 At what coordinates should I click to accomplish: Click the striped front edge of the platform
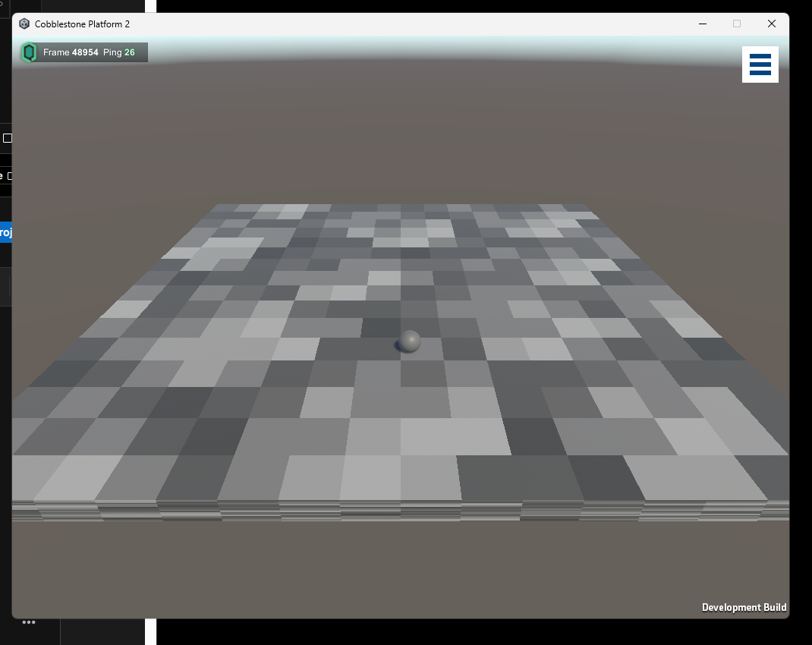pyautogui.click(x=400, y=511)
